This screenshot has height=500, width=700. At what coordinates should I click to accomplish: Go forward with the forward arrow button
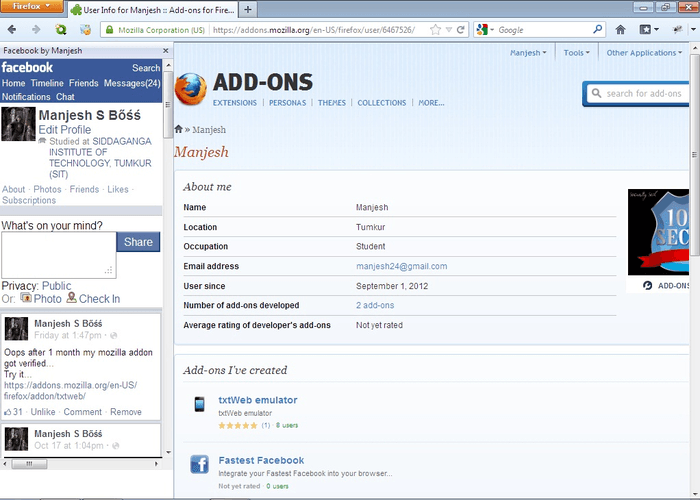[36, 30]
